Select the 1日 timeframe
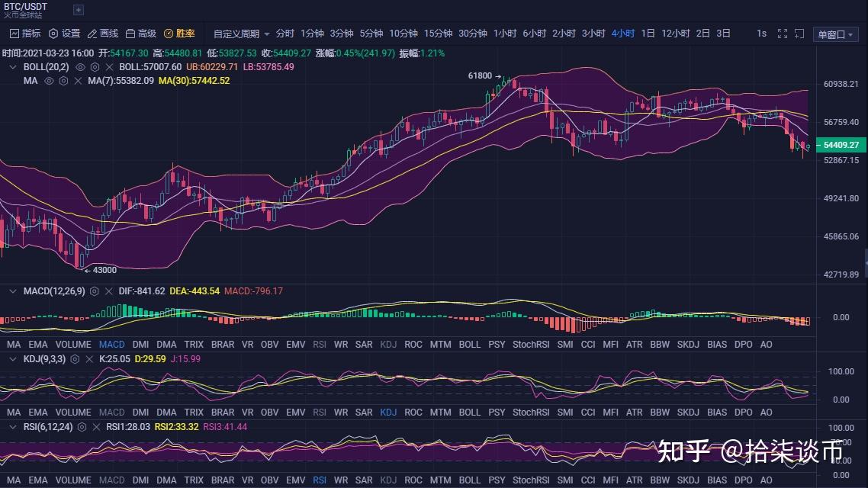The image size is (868, 488). click(648, 34)
